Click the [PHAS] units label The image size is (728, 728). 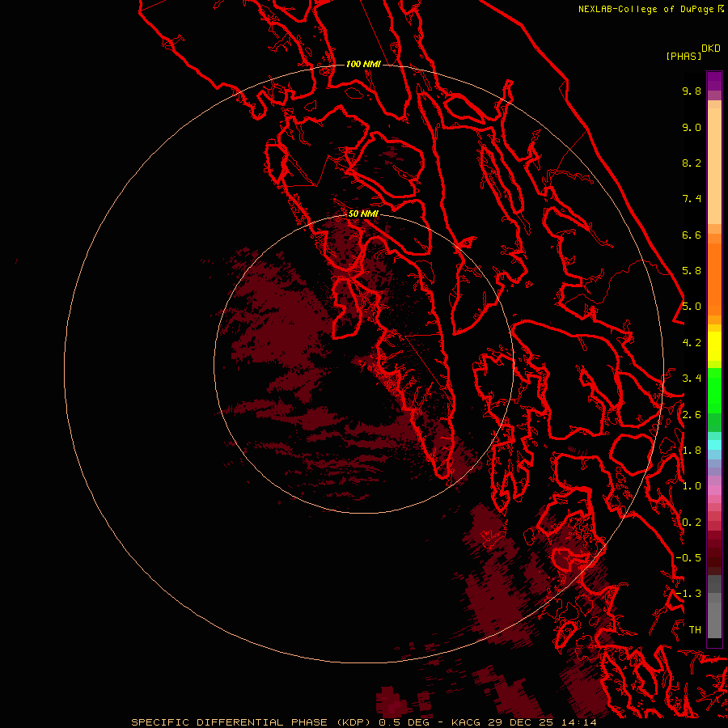point(684,56)
